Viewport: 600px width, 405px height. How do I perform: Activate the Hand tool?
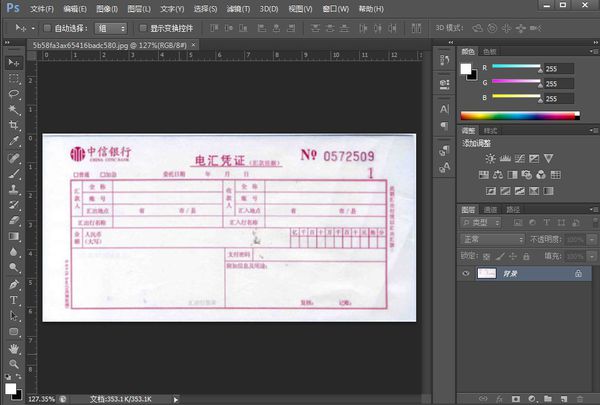[x=14, y=348]
